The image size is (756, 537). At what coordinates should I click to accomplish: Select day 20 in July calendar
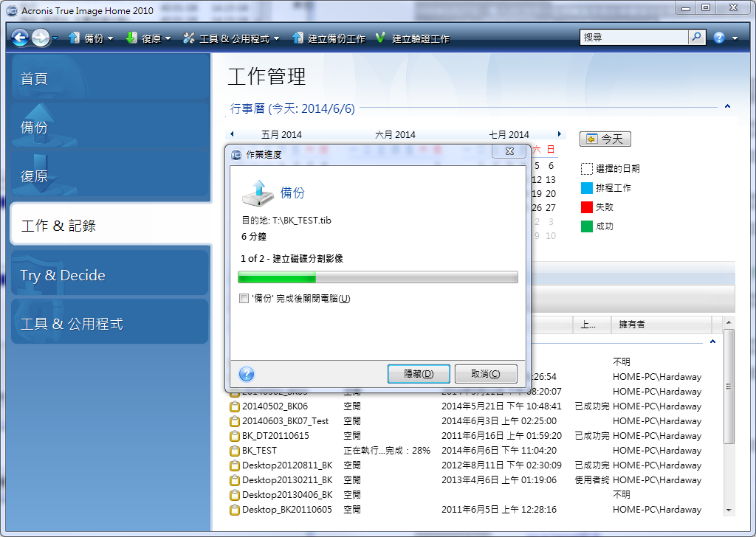551,193
